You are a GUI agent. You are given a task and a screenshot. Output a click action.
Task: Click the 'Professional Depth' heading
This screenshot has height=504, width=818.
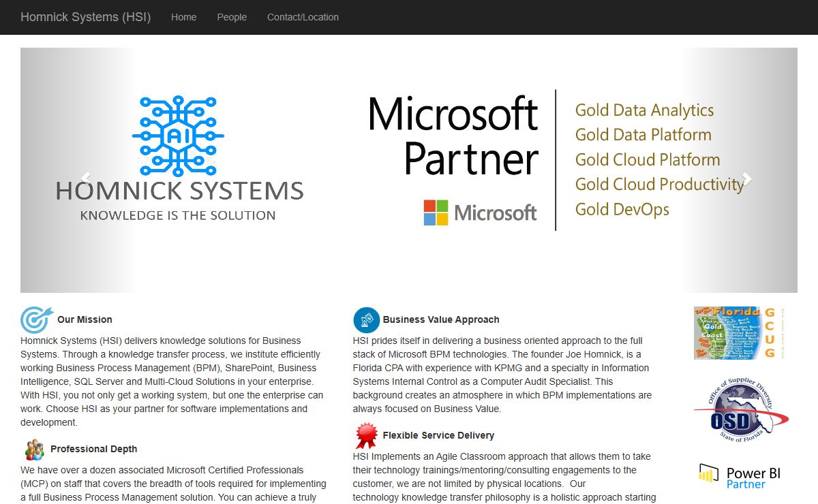93,449
